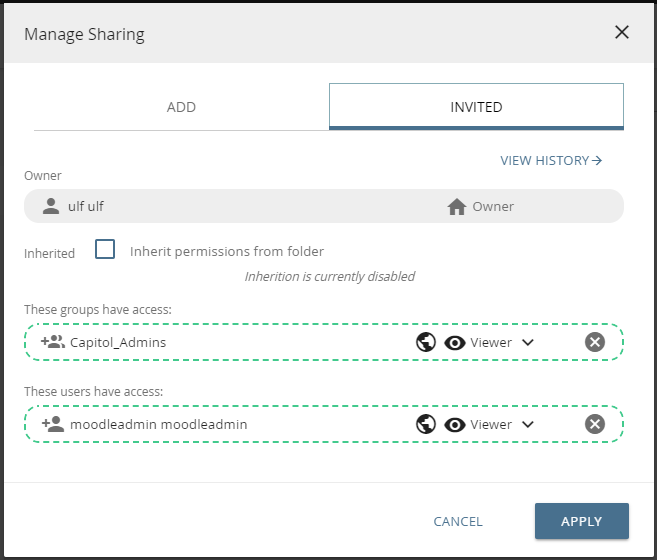Close the Manage Sharing dialog
This screenshot has width=657, height=560.
621,32
